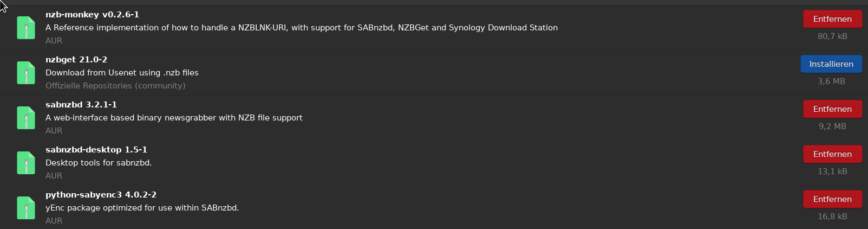
Task: Click the sabnzbd package archive icon
Action: coord(26,118)
